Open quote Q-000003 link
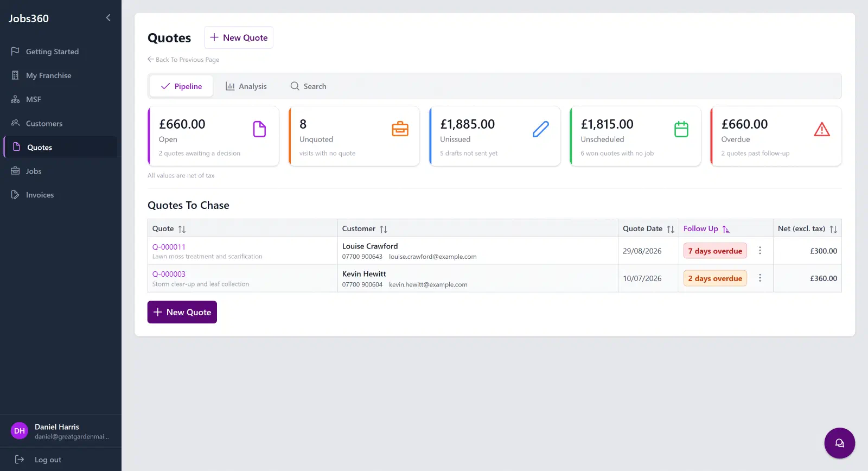868x471 pixels. point(169,274)
